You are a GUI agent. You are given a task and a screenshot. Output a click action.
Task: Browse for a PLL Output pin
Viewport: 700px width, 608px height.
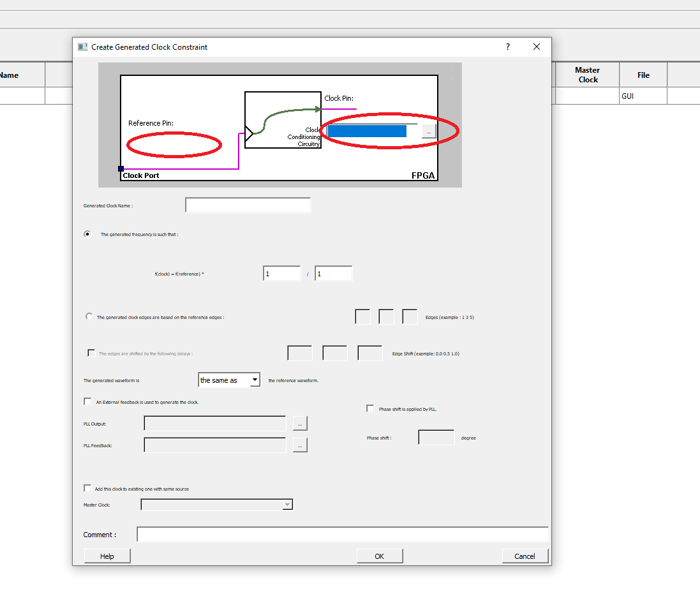(300, 423)
